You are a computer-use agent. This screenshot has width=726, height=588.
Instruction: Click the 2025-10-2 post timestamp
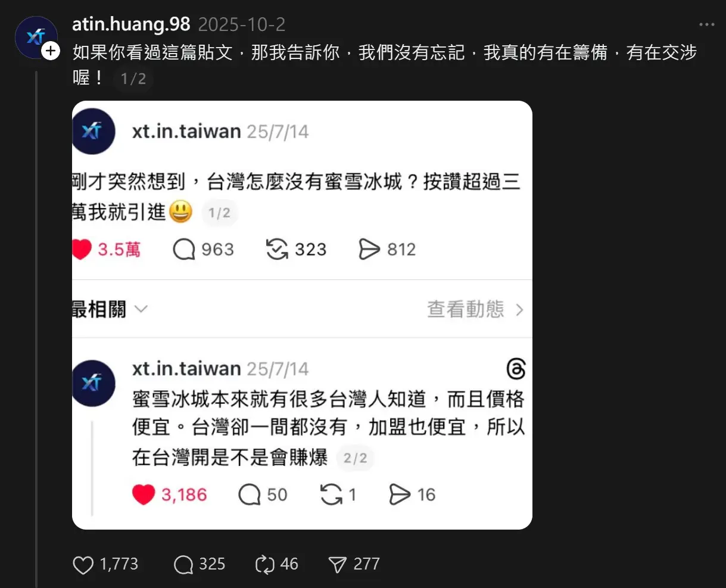(x=242, y=24)
